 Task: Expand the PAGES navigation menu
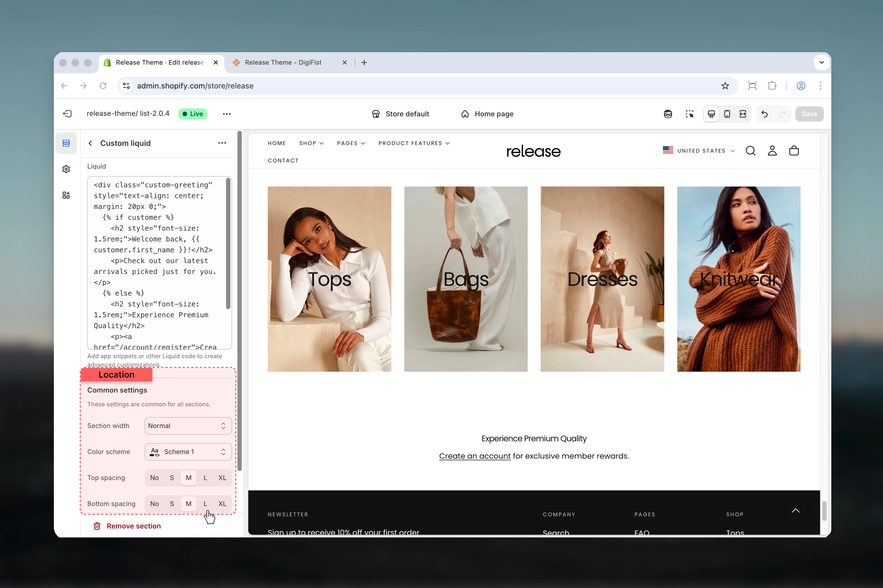coord(351,143)
